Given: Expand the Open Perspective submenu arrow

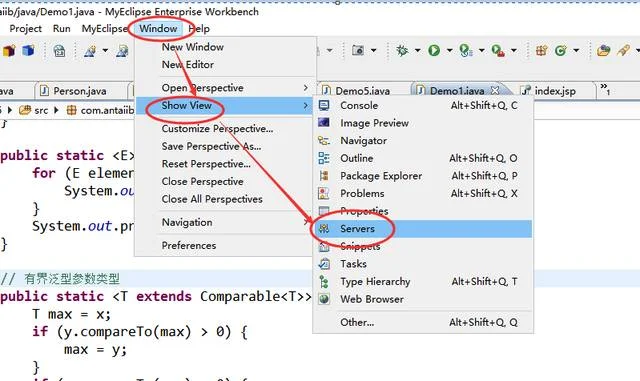Looking at the screenshot, I should [306, 88].
